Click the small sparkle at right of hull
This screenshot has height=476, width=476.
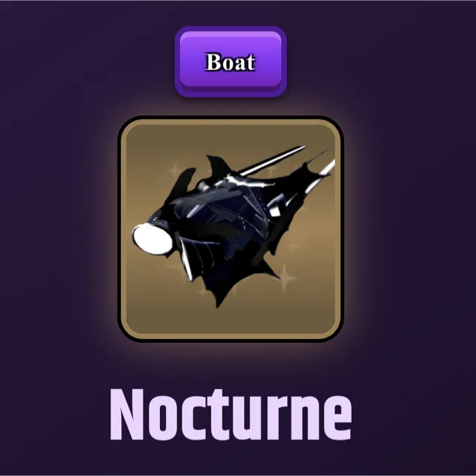pyautogui.click(x=293, y=245)
